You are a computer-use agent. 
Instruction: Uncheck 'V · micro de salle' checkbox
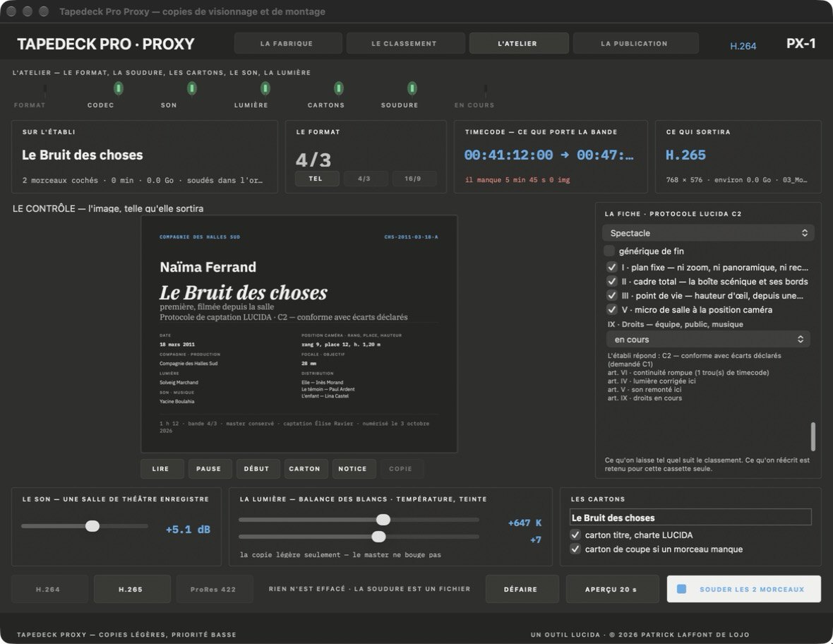pyautogui.click(x=612, y=310)
